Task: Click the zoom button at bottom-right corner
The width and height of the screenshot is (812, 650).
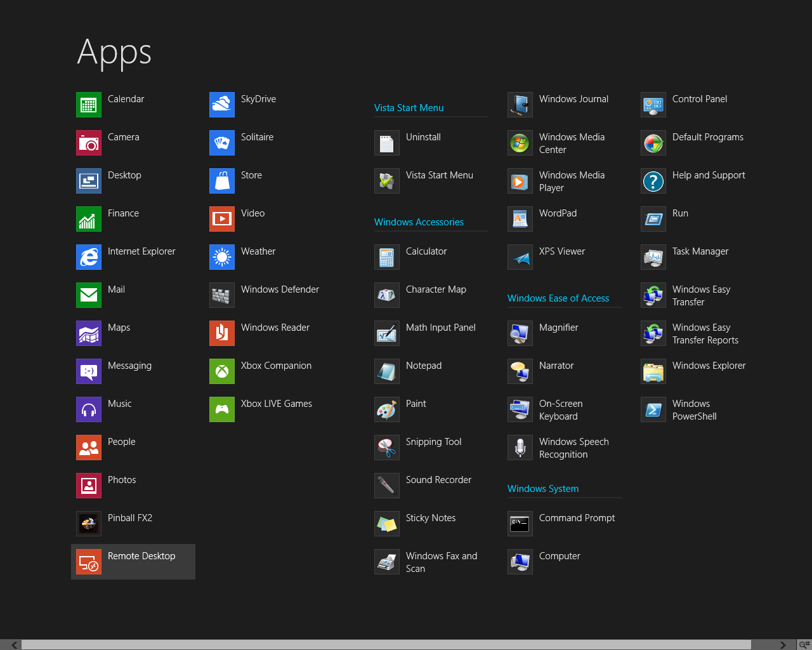Action: coord(804,645)
